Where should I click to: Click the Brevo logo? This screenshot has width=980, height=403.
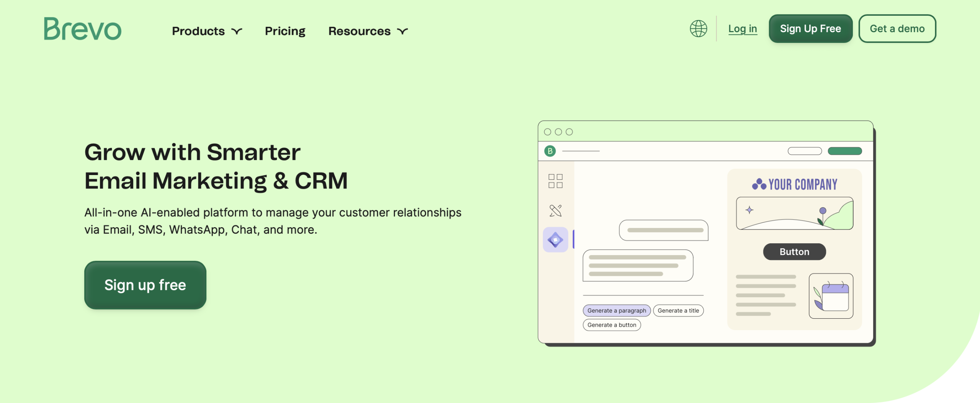click(82, 29)
